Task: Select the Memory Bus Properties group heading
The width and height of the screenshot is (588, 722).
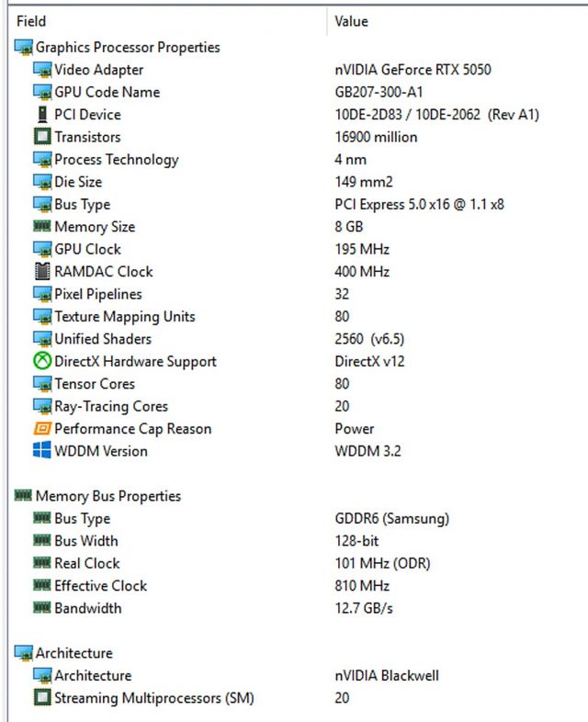Action: pos(107,496)
